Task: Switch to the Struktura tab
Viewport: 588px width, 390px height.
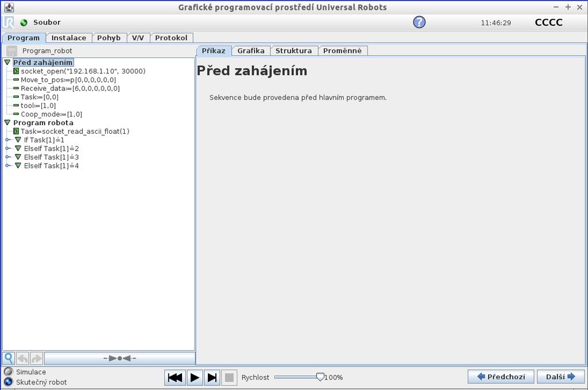Action: [x=293, y=51]
